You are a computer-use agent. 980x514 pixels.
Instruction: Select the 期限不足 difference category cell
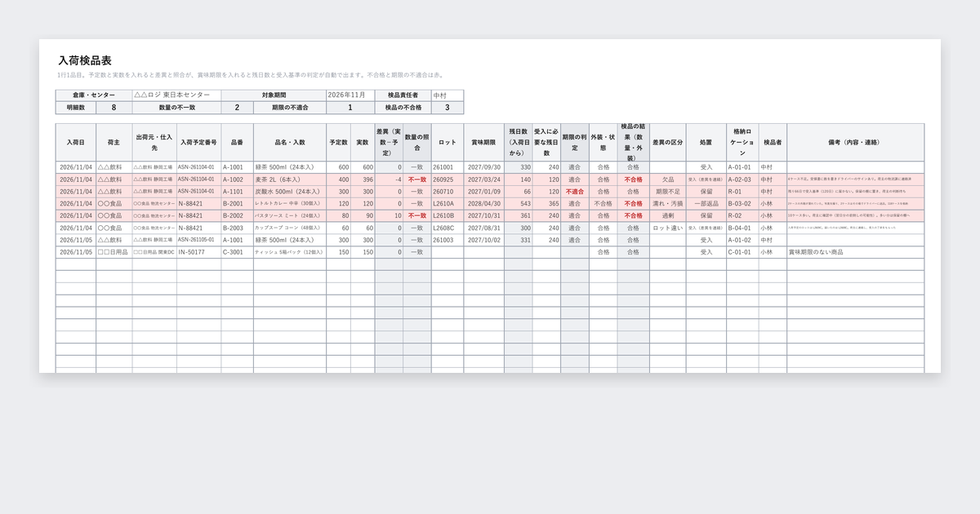(x=668, y=192)
